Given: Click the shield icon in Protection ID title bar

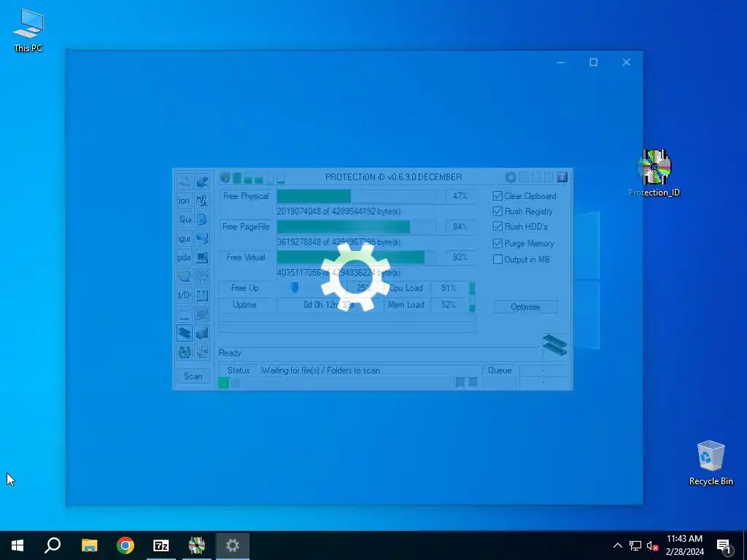Looking at the screenshot, I should (225, 178).
